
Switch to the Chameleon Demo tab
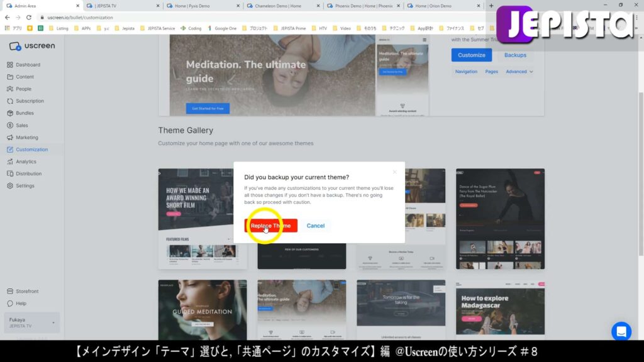point(283,6)
